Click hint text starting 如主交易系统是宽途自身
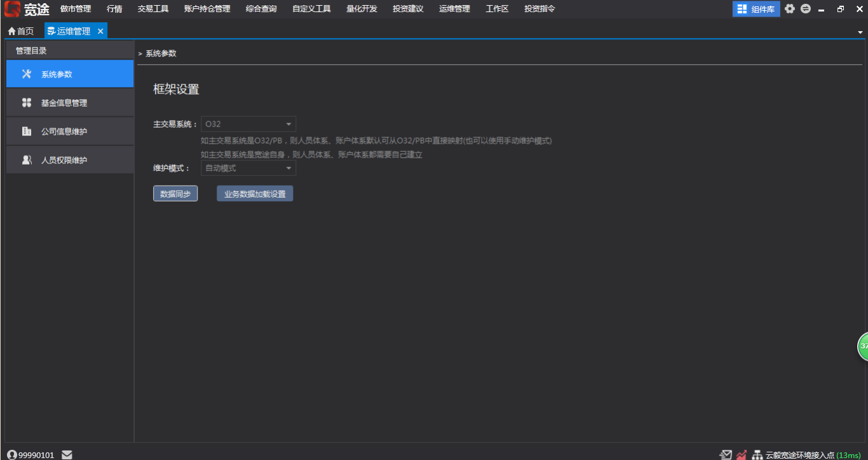This screenshot has width=868, height=460. coord(311,154)
